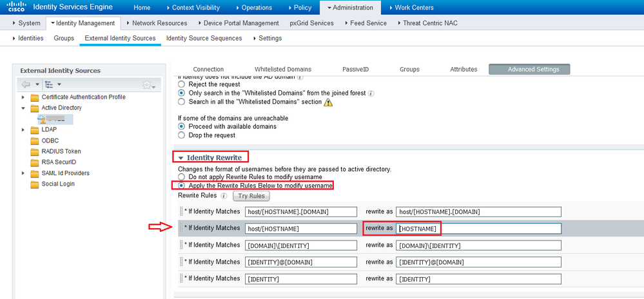This screenshot has height=299, width=644.
Task: Select the blurred join point under Active Directory
Action: coord(55,119)
